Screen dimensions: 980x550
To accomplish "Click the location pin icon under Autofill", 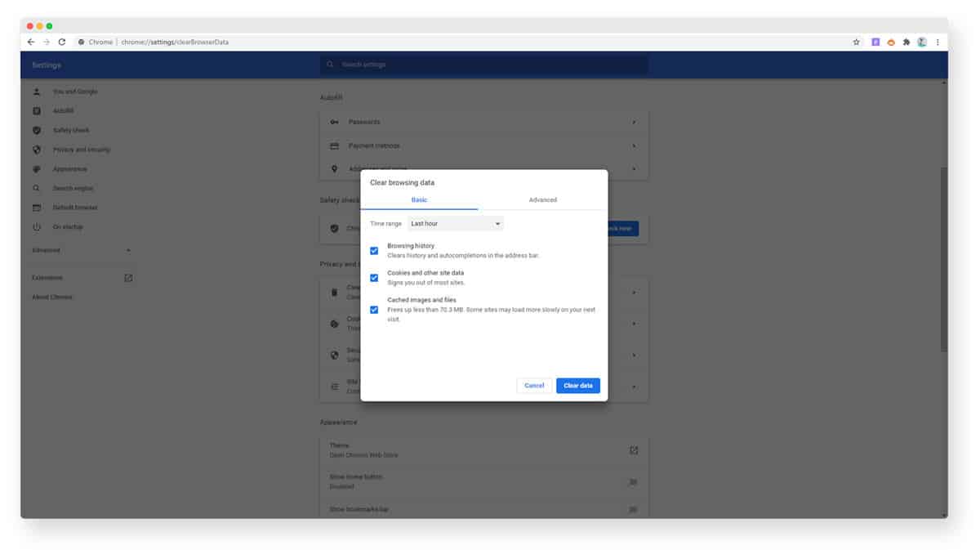I will pyautogui.click(x=334, y=169).
